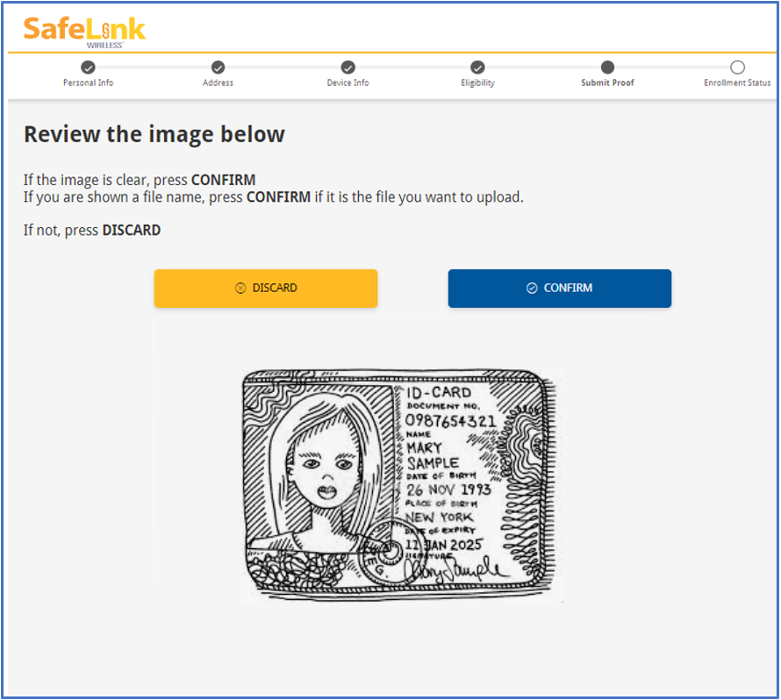The height and width of the screenshot is (700, 781).
Task: Select the Personal Info step label
Action: point(88,82)
